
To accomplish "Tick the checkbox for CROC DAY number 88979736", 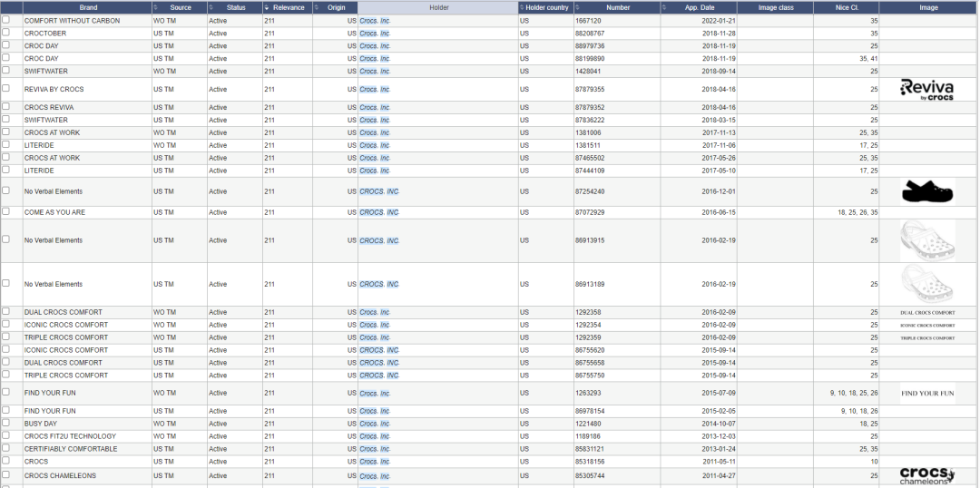I will (x=5, y=45).
